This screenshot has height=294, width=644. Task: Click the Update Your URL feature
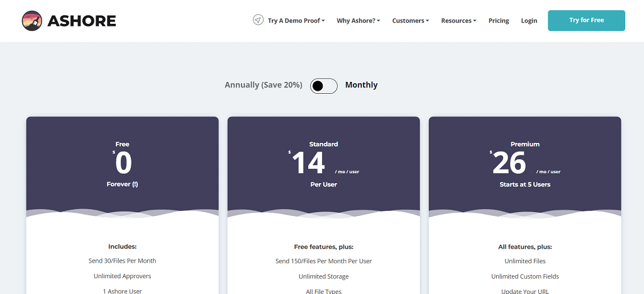pyautogui.click(x=525, y=291)
